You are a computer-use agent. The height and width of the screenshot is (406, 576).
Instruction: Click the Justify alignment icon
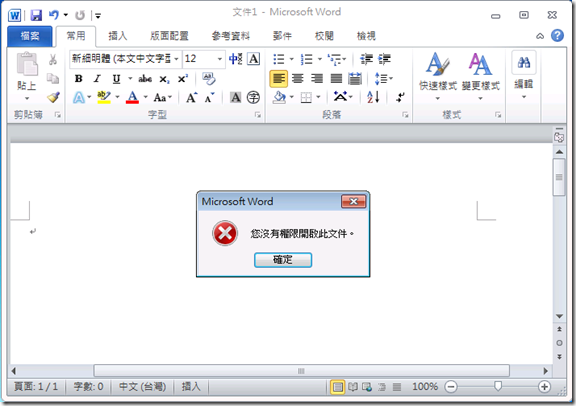(336, 79)
